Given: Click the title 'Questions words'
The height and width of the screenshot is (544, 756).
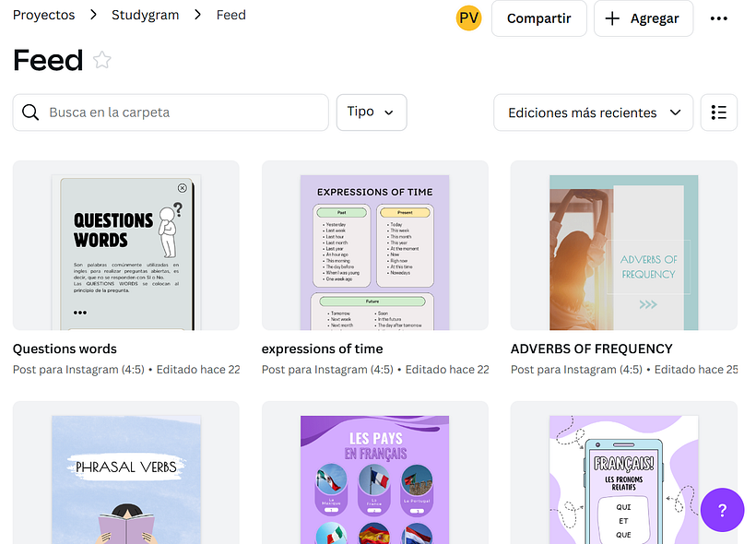Looking at the screenshot, I should (65, 349).
